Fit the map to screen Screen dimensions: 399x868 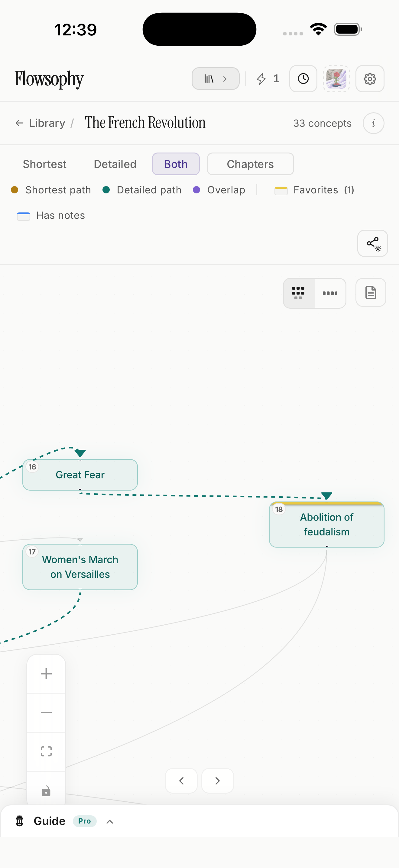46,751
